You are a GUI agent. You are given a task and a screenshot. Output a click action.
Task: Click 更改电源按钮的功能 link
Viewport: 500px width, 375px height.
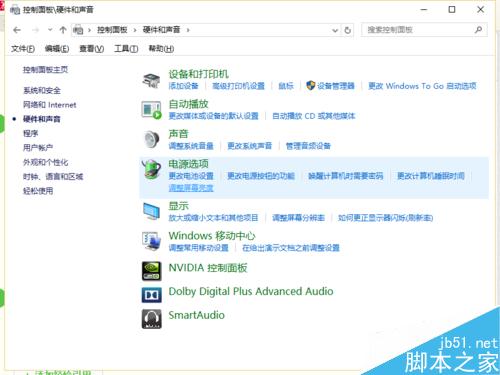click(261, 176)
